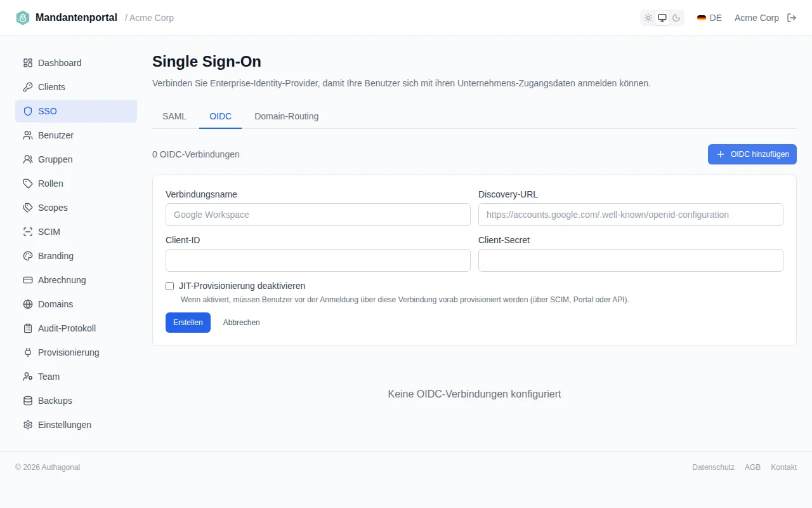This screenshot has width=812, height=508.
Task: Open the Team sidebar entry
Action: (x=76, y=377)
